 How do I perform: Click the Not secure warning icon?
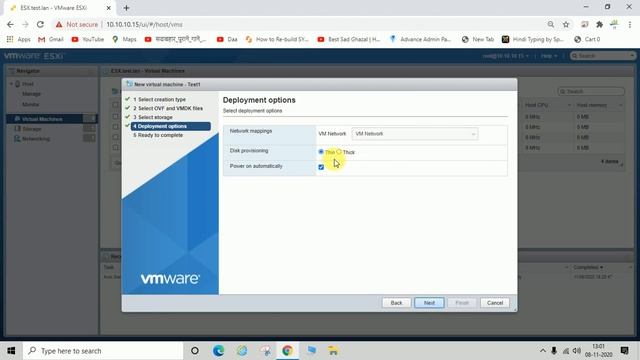(x=59, y=24)
